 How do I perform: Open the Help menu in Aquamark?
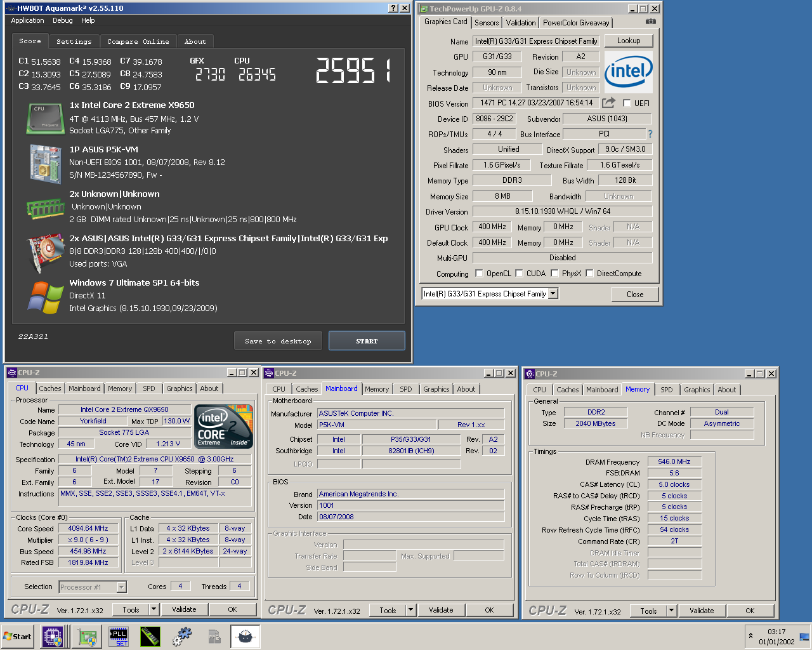(x=88, y=20)
